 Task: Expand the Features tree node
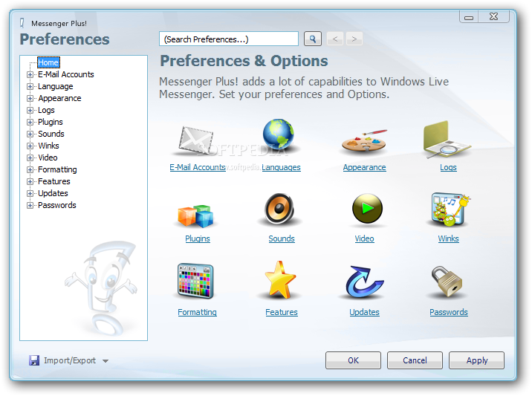point(30,181)
